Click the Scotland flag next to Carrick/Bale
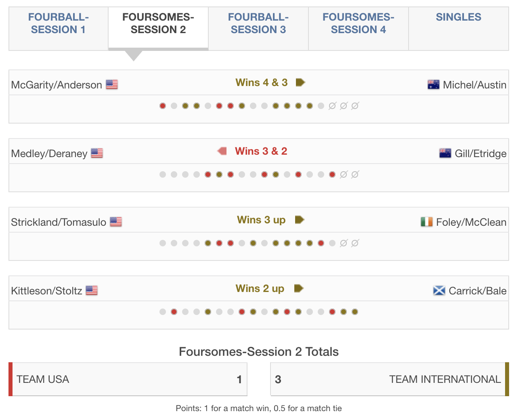The width and height of the screenshot is (520, 420). point(440,290)
